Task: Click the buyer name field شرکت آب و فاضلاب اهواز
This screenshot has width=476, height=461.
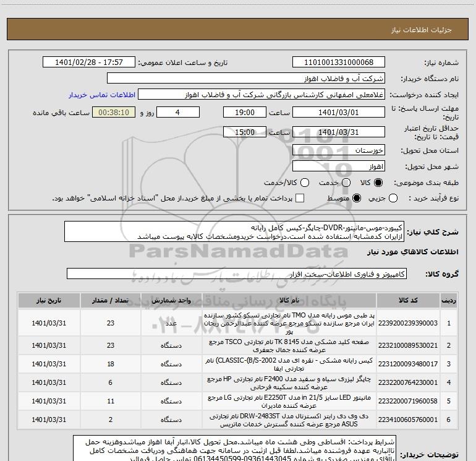Action: (x=246, y=79)
